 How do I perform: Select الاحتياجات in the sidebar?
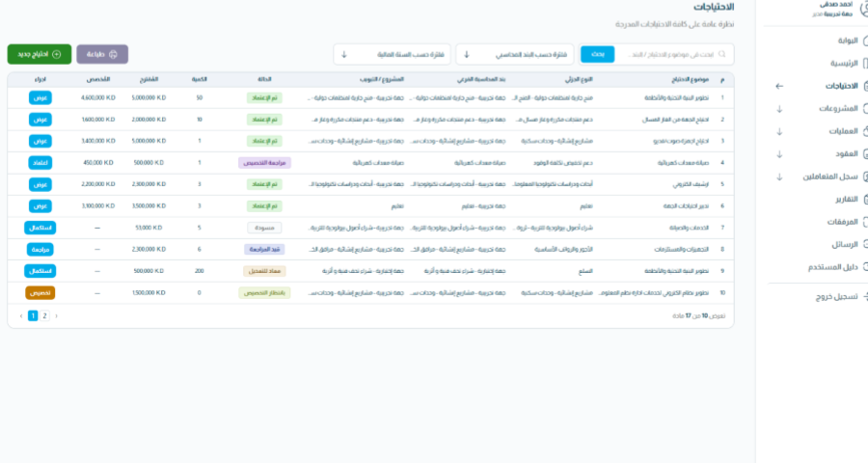pyautogui.click(x=841, y=86)
